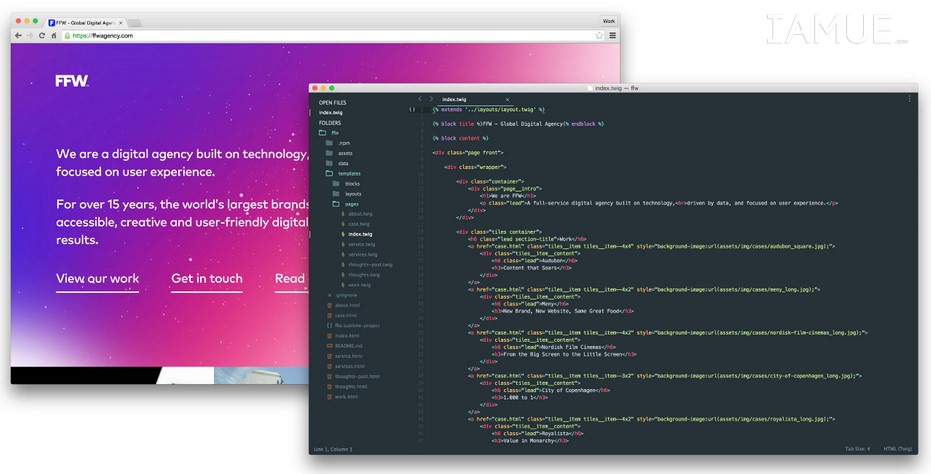This screenshot has height=474, width=931.
Task: Click the FFW logo on webpage
Action: point(72,81)
